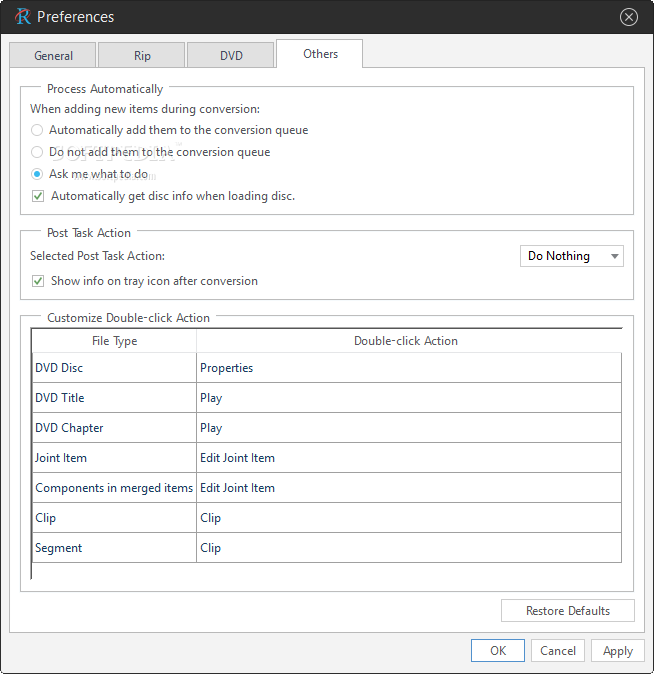Toggle 'Automatically get disc info' checkbox
Screen dimensions: 654x674
pyautogui.click(x=38, y=196)
